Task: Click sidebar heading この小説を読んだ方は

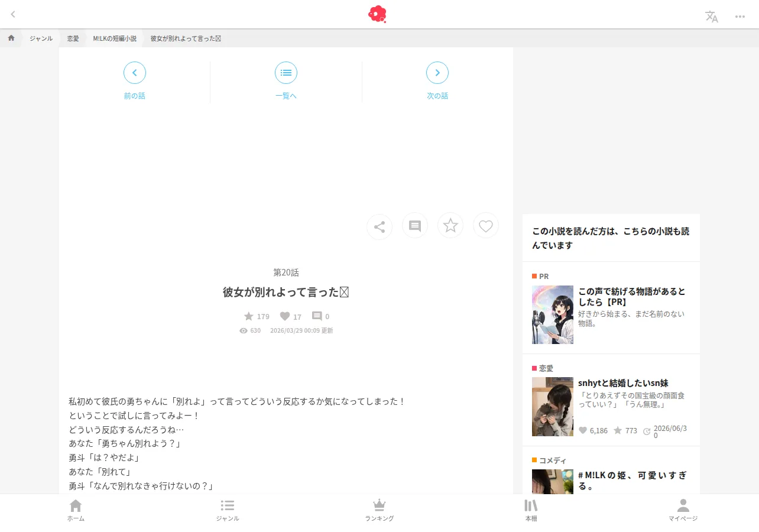Action: [x=611, y=238]
